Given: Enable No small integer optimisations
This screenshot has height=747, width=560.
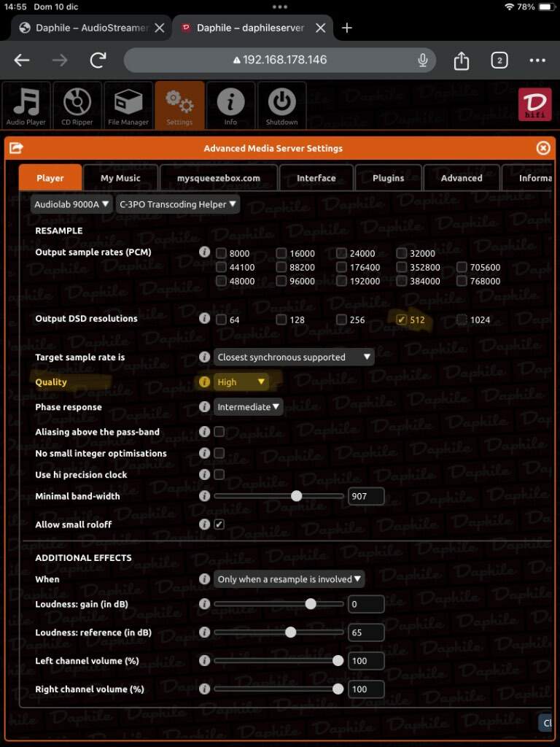Looking at the screenshot, I should [x=219, y=452].
